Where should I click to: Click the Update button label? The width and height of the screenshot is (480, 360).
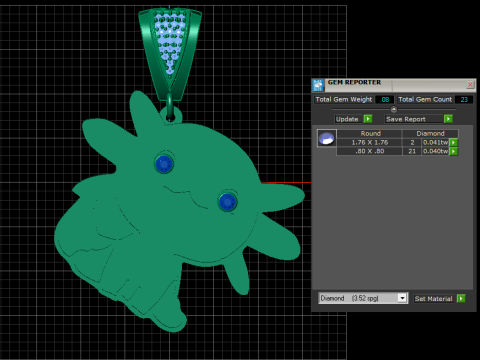pos(347,119)
